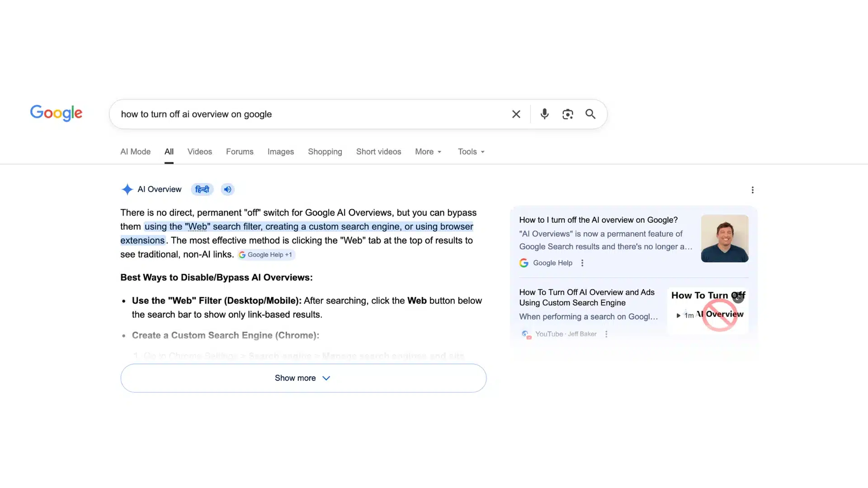Open the Images tab
The height and width of the screenshot is (488, 868).
pyautogui.click(x=281, y=152)
